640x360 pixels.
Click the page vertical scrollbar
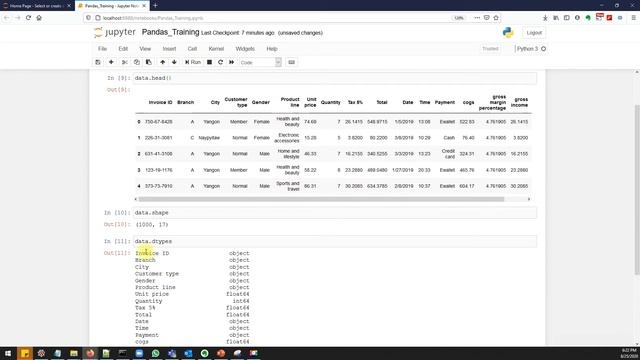[x=637, y=190]
